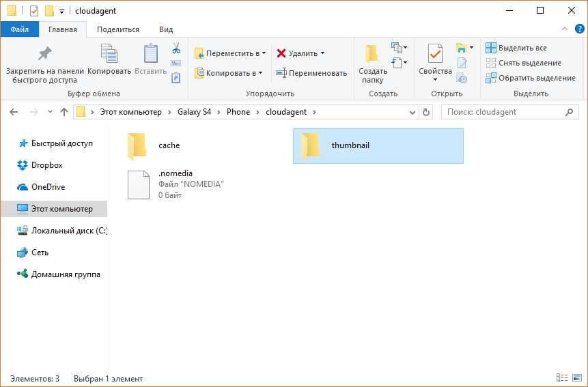Go up one folder level
The height and width of the screenshot is (387, 588).
coord(64,112)
